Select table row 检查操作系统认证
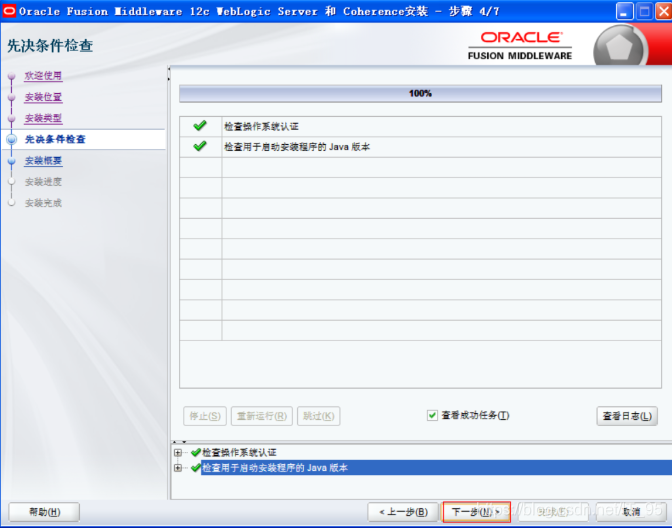This screenshot has height=528, width=672. point(420,126)
